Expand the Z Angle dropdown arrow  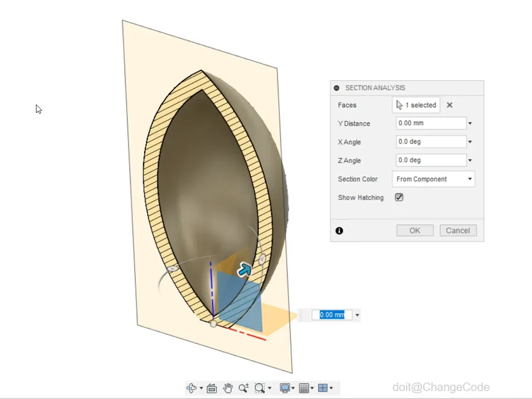(x=470, y=160)
